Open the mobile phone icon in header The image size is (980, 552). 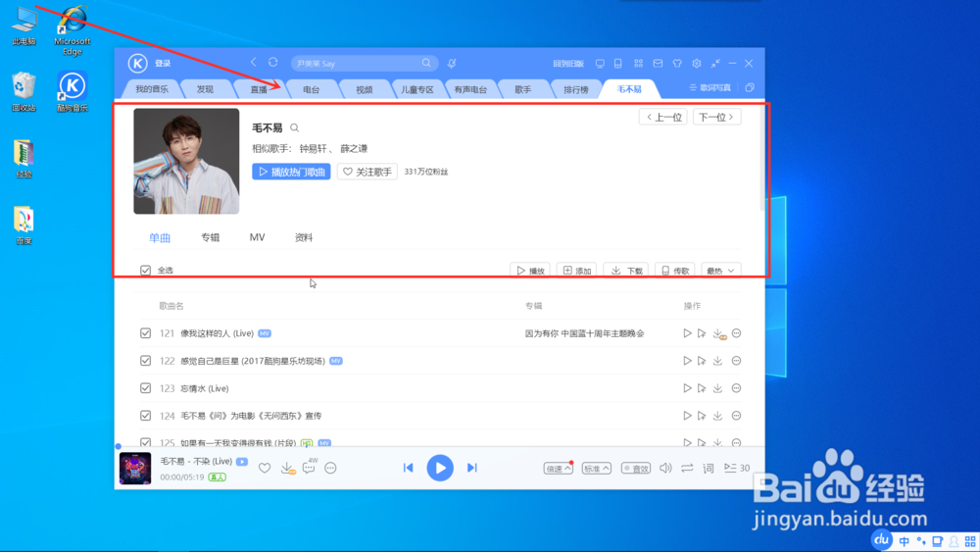pos(618,63)
